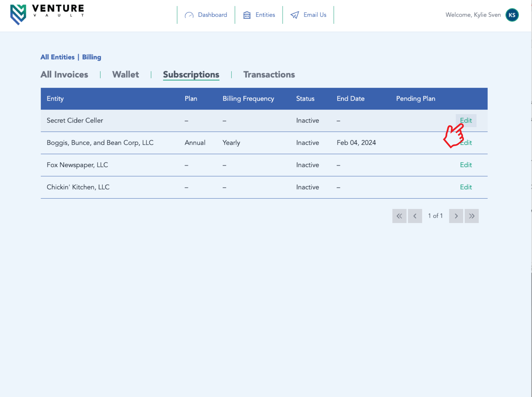
Task: Edit the Fox Newspaper, LLC subscription
Action: 466,165
